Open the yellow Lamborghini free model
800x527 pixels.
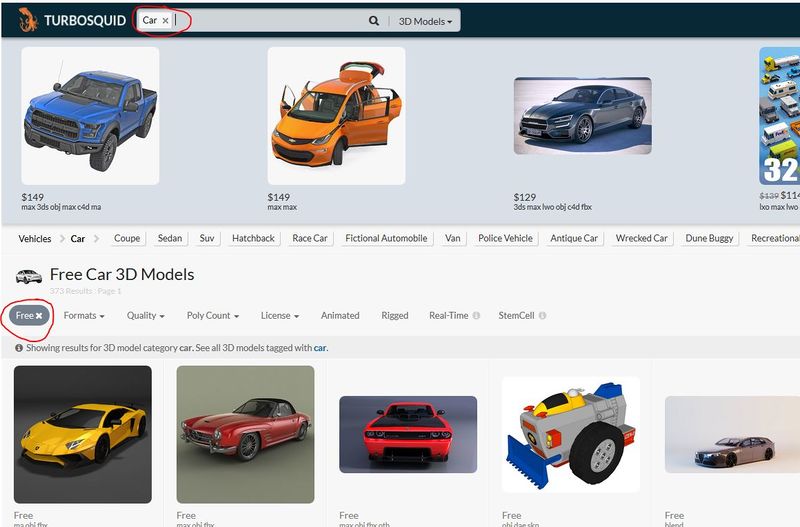[x=83, y=435]
